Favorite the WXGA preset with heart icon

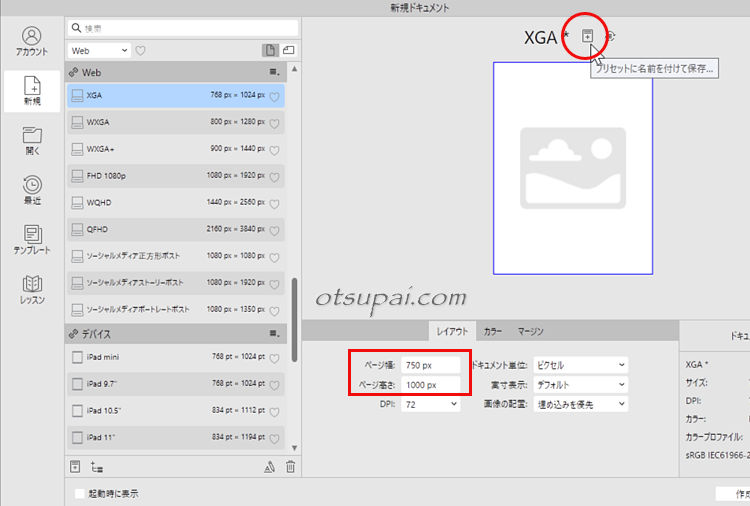tap(274, 123)
